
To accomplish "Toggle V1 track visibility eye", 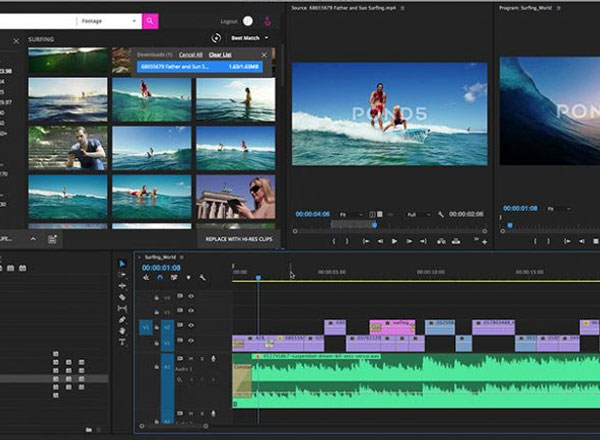I will (191, 340).
